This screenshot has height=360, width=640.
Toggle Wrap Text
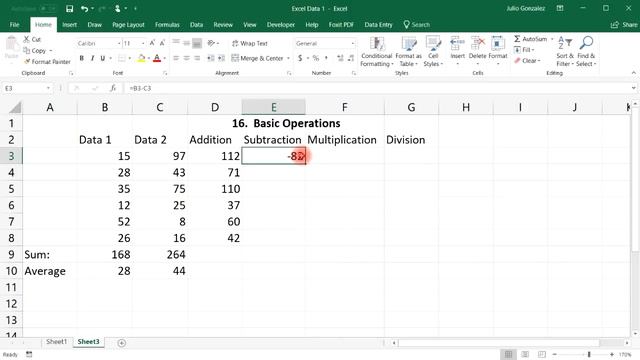pos(249,43)
